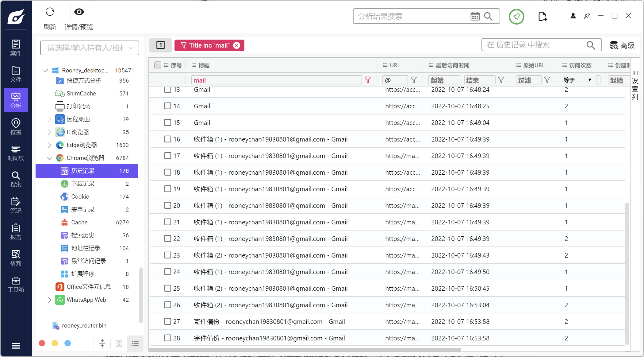Select the Office文件元信息 tree item
The image size is (644, 357).
point(87,287)
